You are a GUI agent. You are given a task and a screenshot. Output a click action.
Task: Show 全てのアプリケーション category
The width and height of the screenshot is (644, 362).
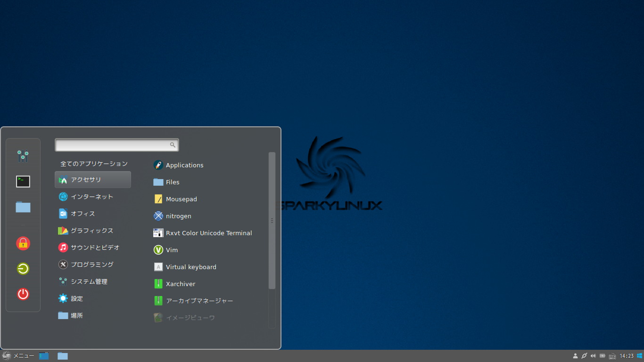(x=94, y=164)
